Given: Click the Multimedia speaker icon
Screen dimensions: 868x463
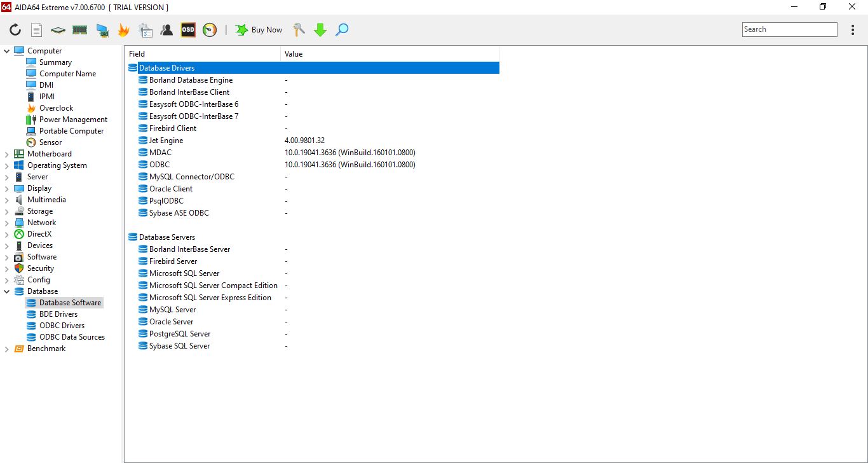Looking at the screenshot, I should click(x=19, y=200).
